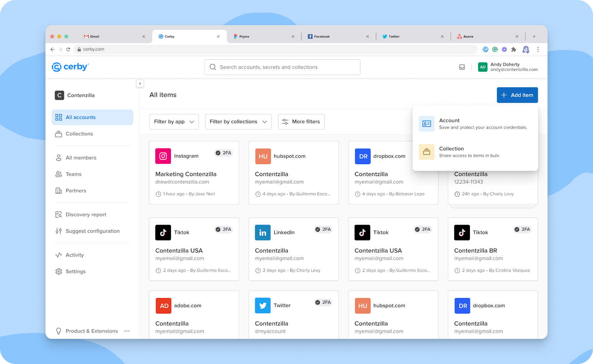Select Collection option in Add item menu
Viewport: 593px width, 364px height.
point(475,152)
